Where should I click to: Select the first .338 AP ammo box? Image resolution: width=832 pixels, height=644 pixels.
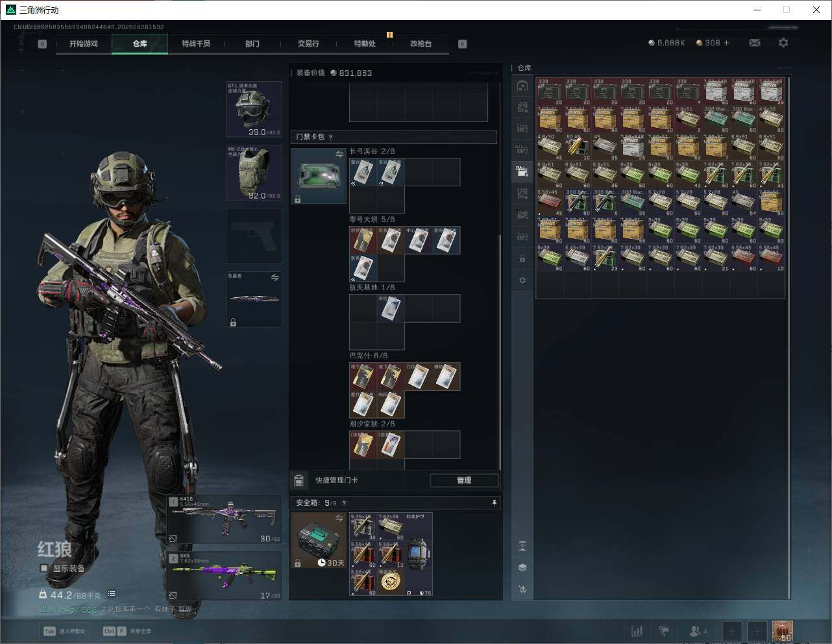click(550, 92)
